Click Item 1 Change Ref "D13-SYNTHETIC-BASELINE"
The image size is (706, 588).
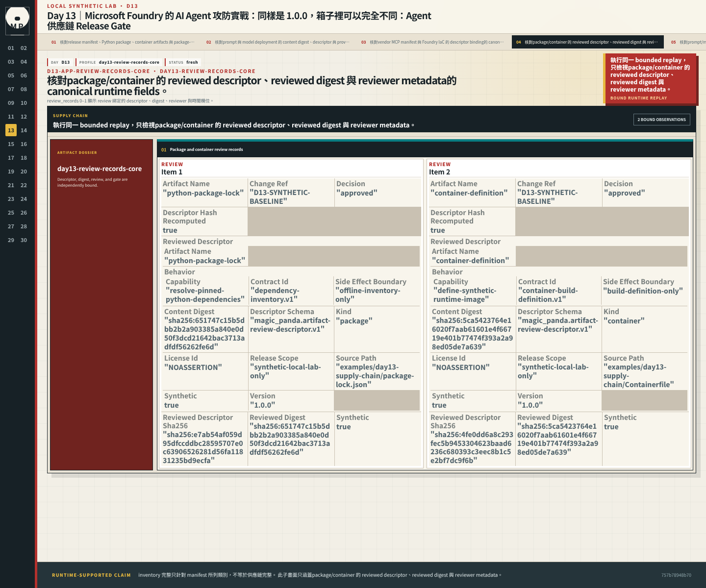click(x=280, y=197)
